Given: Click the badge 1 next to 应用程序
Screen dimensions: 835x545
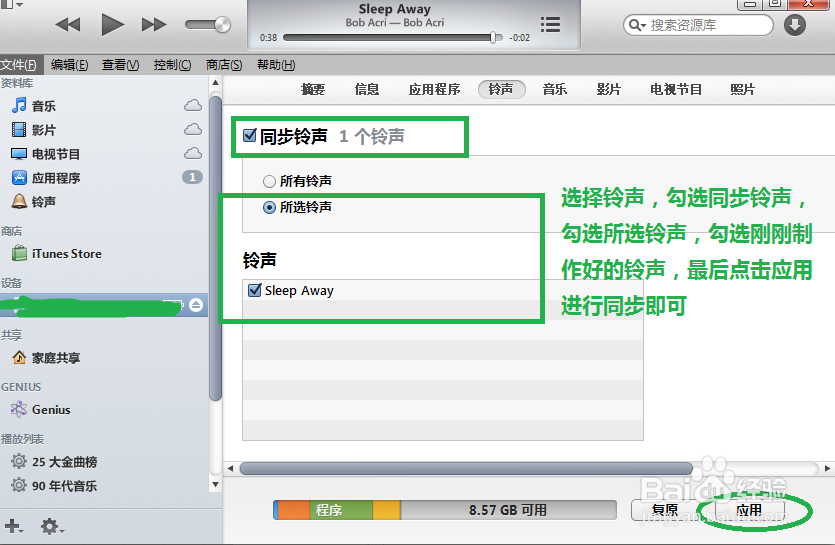Looking at the screenshot, I should [192, 177].
